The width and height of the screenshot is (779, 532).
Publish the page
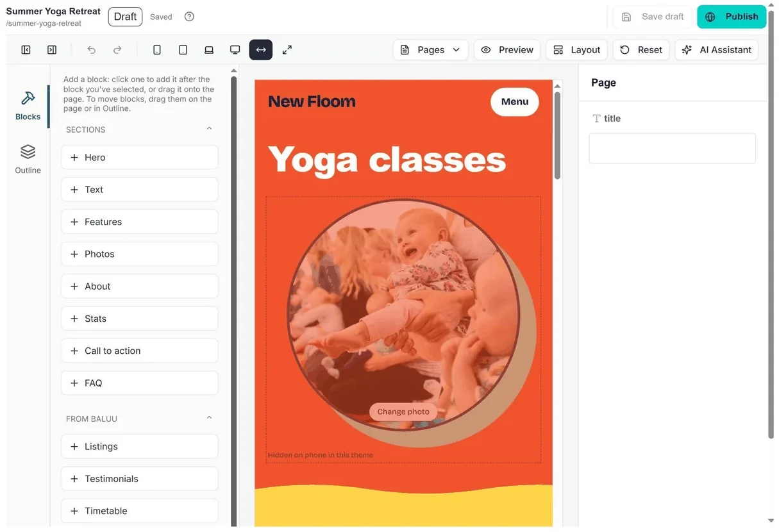click(x=732, y=17)
